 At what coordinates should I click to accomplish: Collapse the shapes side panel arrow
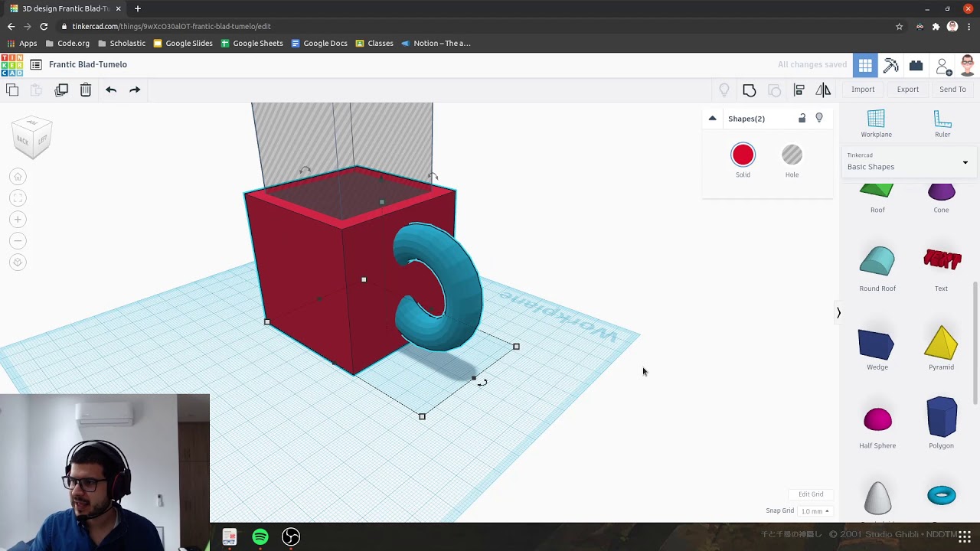tap(838, 313)
